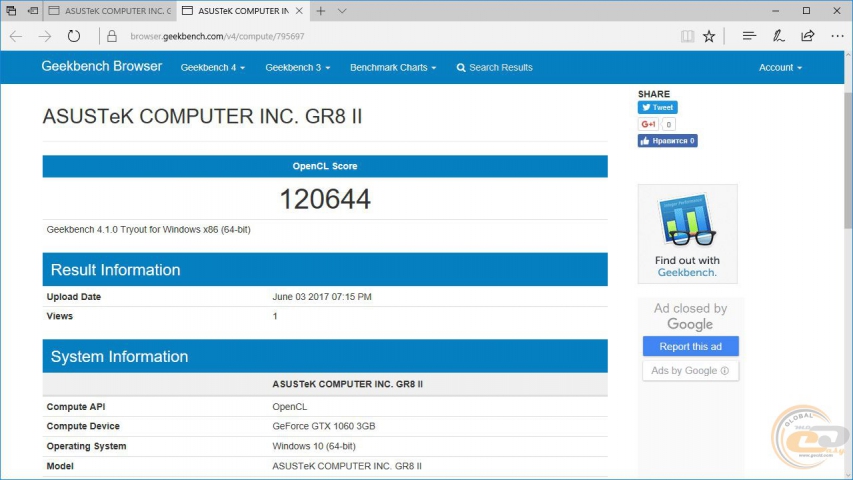Click the Share page icon
The height and width of the screenshot is (480, 853).
click(x=808, y=36)
